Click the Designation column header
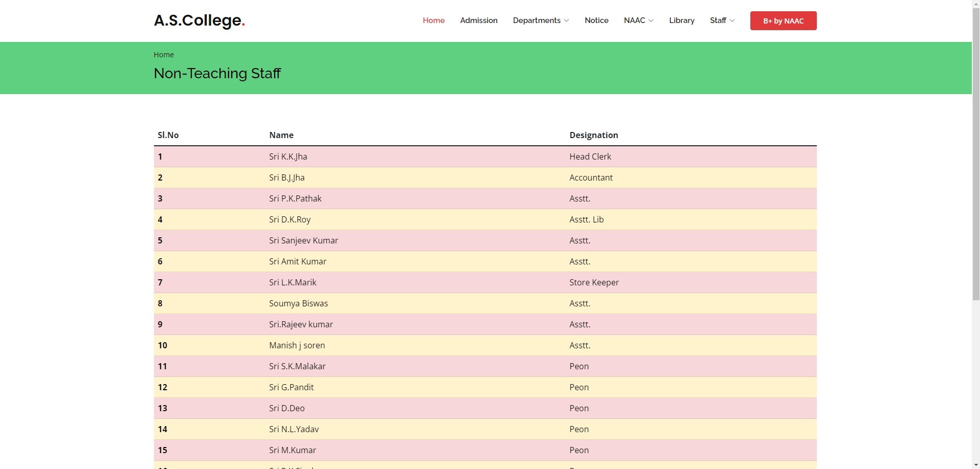The height and width of the screenshot is (469, 980). click(x=593, y=135)
